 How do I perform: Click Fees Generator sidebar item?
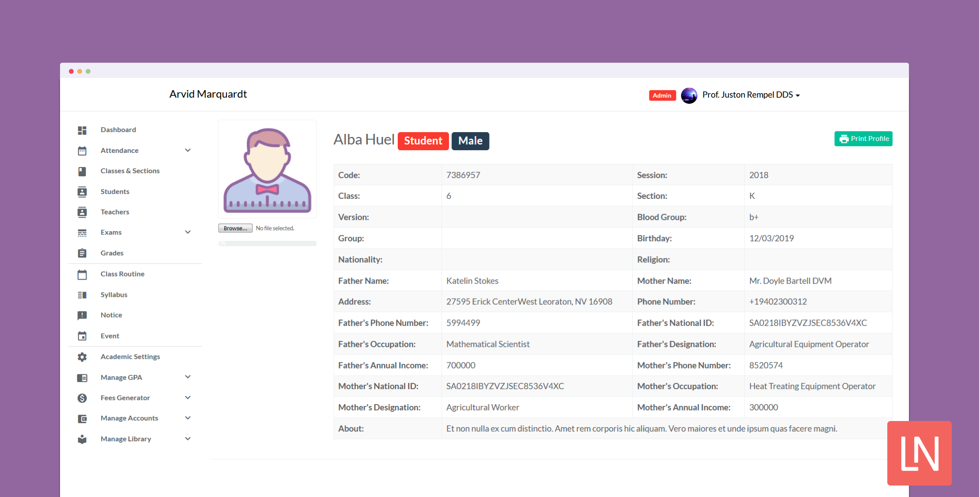point(125,397)
